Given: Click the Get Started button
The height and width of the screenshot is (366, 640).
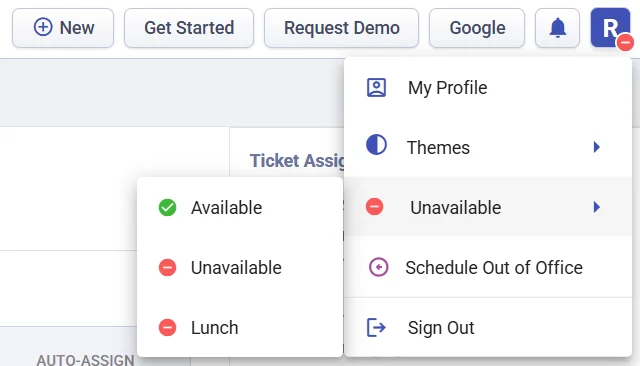Looking at the screenshot, I should (189, 28).
